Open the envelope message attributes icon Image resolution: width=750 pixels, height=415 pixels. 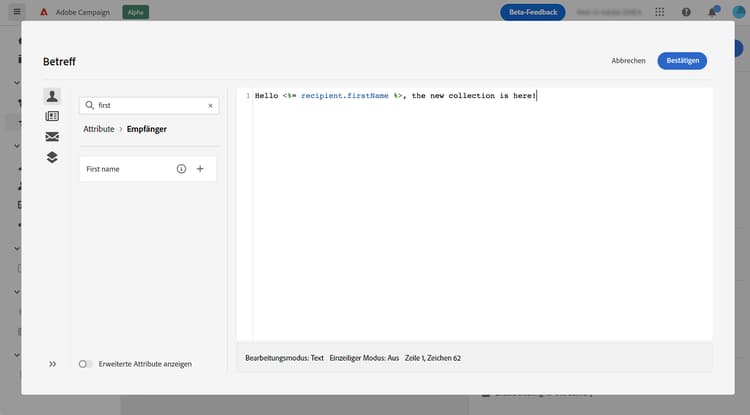tap(52, 137)
